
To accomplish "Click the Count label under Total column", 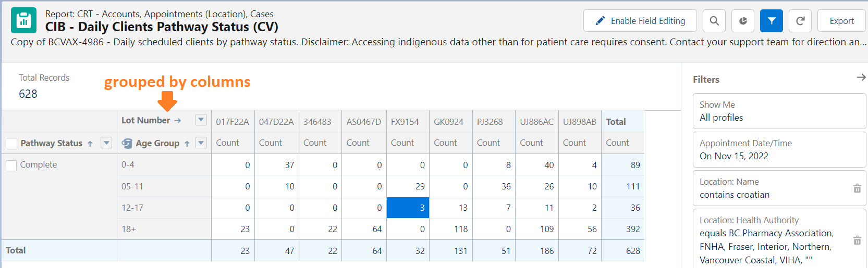I will 617,143.
